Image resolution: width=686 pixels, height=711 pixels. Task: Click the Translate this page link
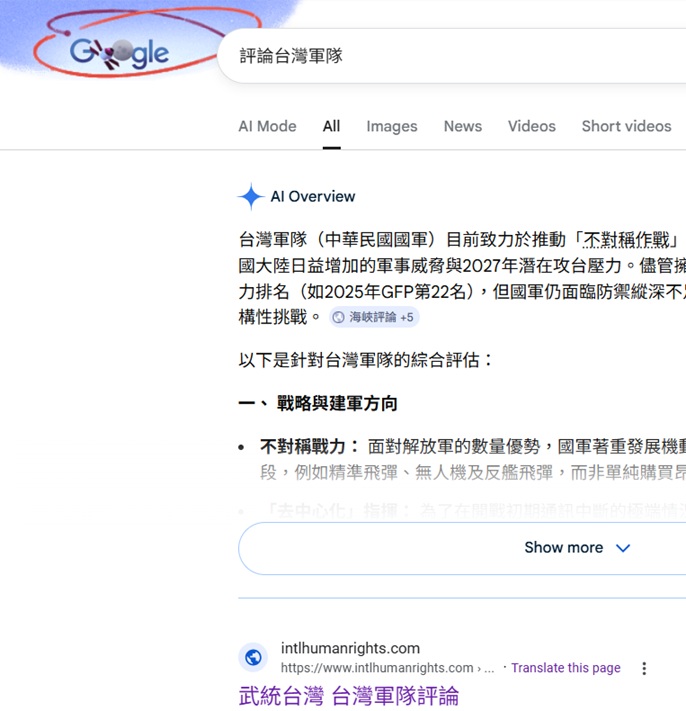565,668
